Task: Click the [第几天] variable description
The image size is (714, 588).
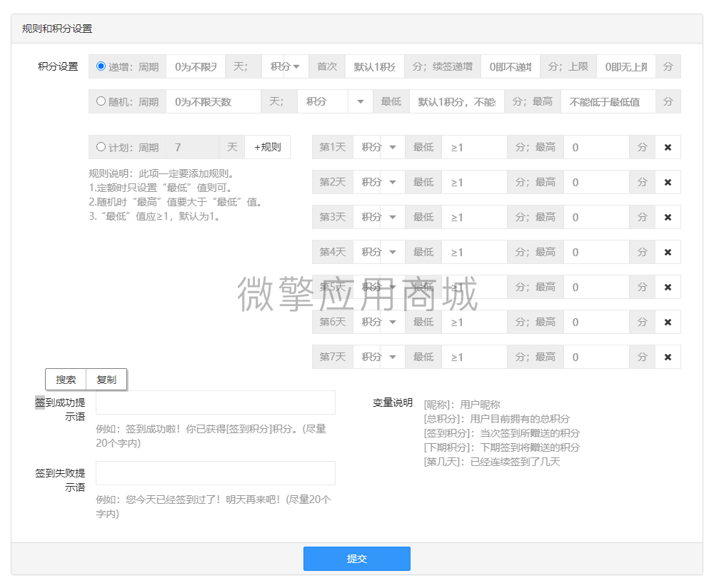Action: (x=492, y=462)
